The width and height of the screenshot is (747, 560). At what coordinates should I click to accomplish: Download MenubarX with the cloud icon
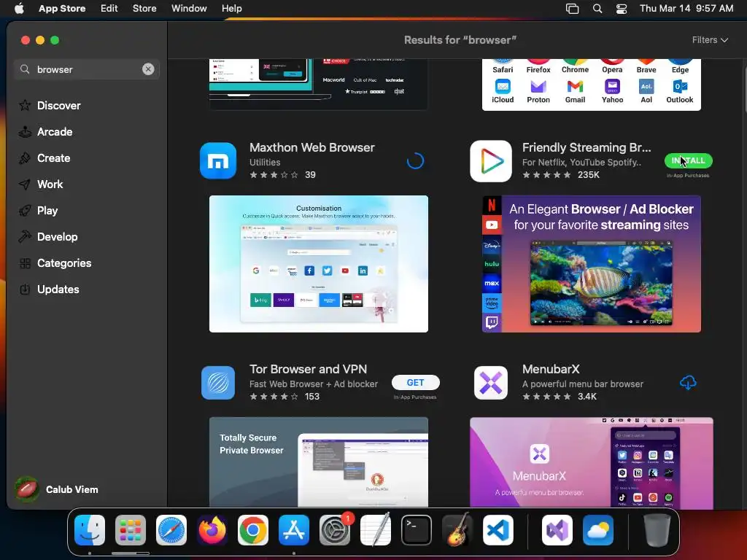pyautogui.click(x=688, y=382)
